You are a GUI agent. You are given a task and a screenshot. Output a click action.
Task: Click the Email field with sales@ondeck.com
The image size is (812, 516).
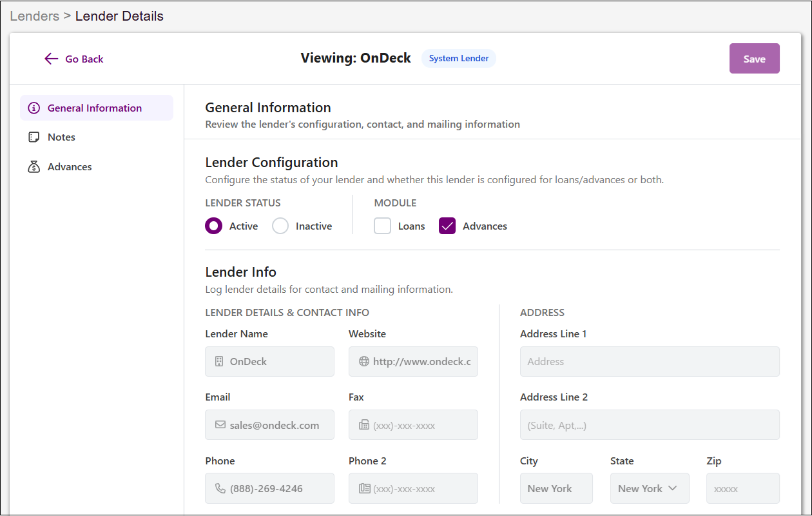pyautogui.click(x=269, y=425)
